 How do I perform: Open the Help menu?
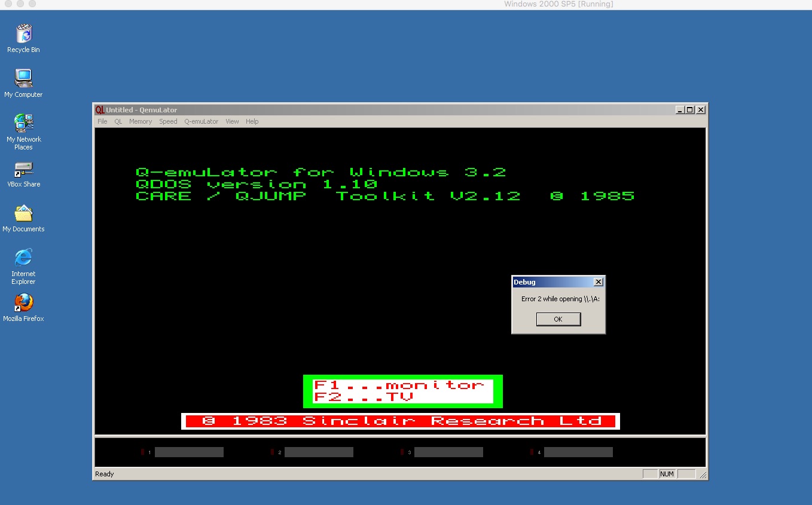(x=252, y=121)
